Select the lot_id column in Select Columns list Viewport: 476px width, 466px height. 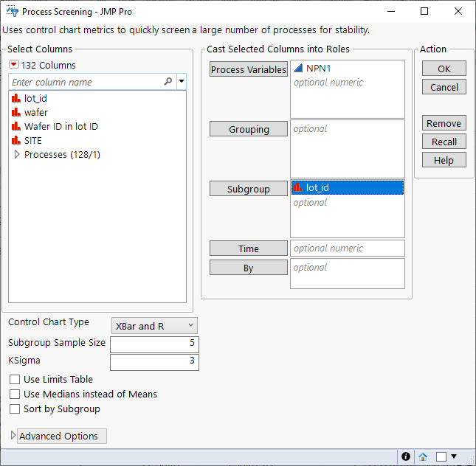coord(35,98)
